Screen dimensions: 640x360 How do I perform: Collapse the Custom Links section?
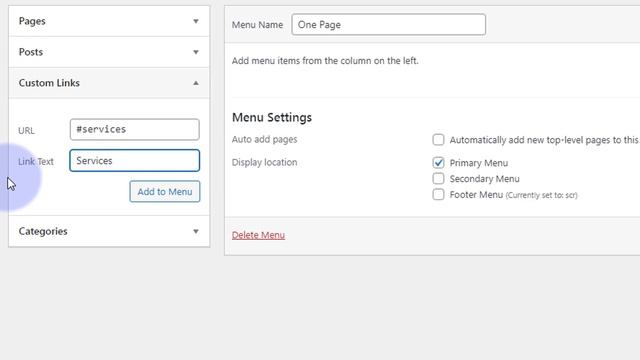tap(109, 83)
